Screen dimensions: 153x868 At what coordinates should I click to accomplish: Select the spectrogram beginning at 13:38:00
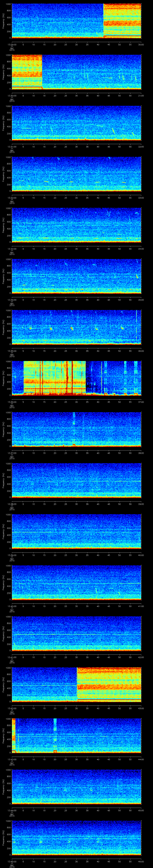coord(76,481)
